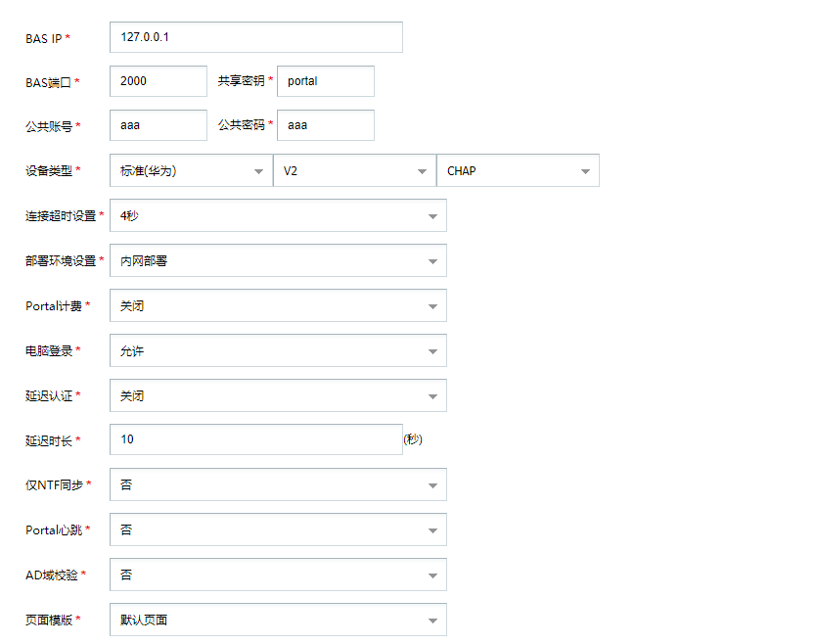Screen dimensions: 817x644
Task: Click the 共享密钥 field containing portal
Action: point(326,81)
